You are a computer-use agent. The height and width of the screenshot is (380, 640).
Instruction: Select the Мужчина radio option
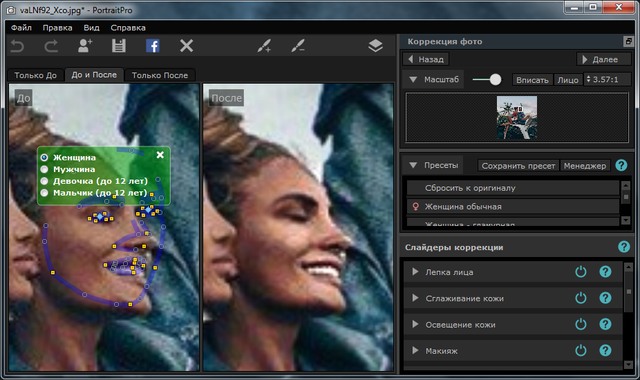click(x=44, y=169)
